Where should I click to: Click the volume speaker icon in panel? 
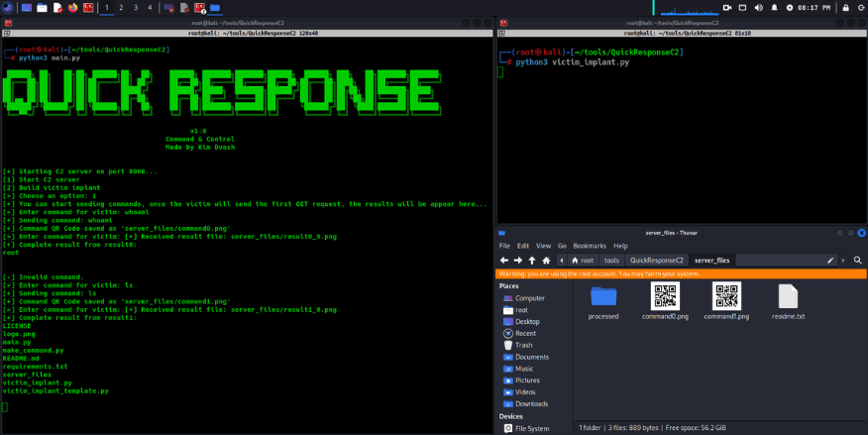pos(758,7)
